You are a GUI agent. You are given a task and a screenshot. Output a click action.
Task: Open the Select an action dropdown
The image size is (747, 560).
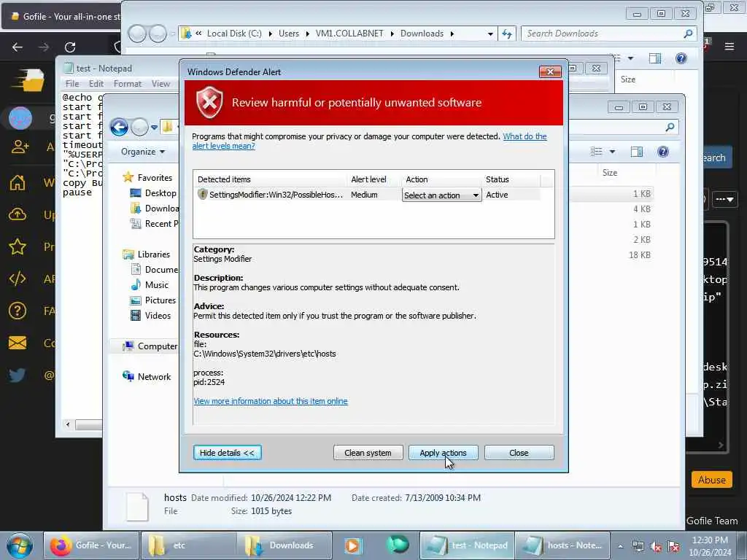(441, 195)
